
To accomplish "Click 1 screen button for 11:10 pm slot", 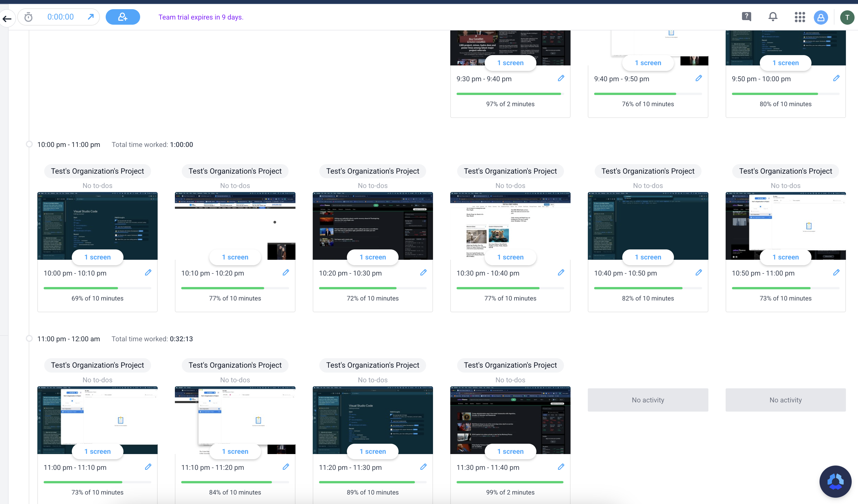I will pyautogui.click(x=235, y=451).
